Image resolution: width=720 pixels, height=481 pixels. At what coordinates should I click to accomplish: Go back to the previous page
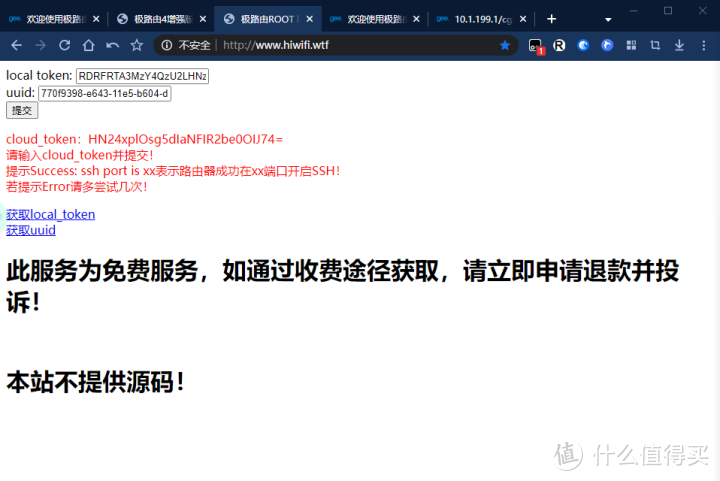[x=17, y=45]
